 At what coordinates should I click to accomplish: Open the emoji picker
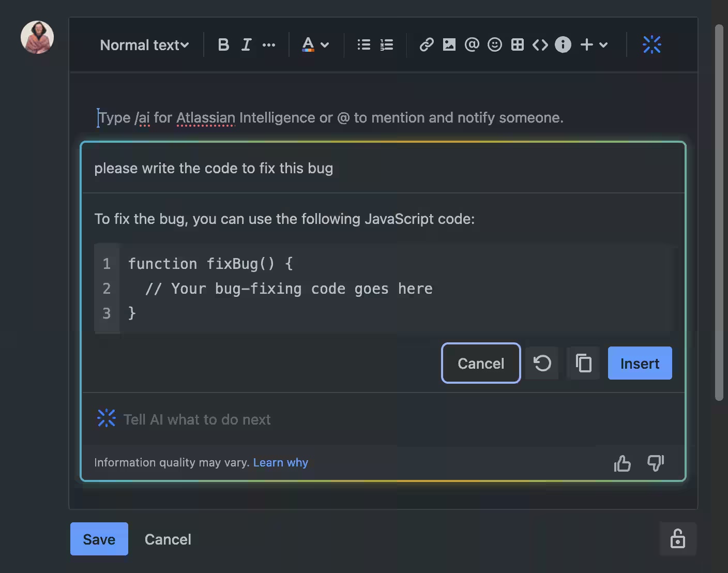pyautogui.click(x=495, y=45)
